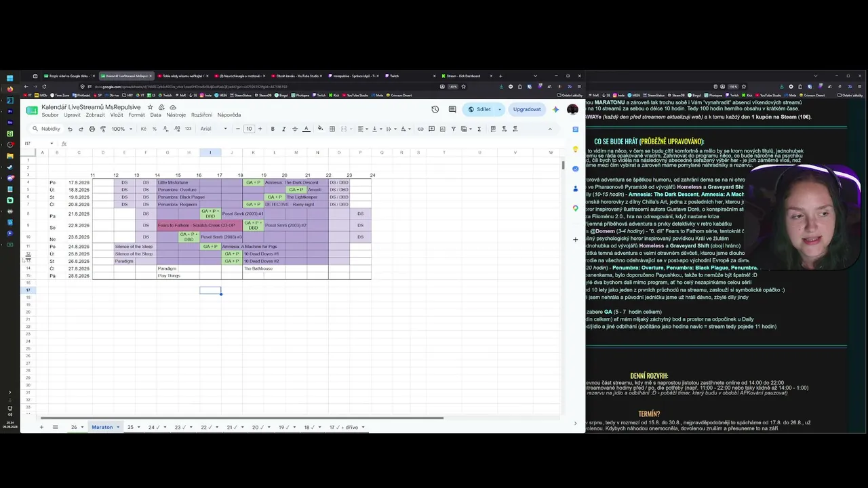Open the Vložit menu

click(x=117, y=115)
